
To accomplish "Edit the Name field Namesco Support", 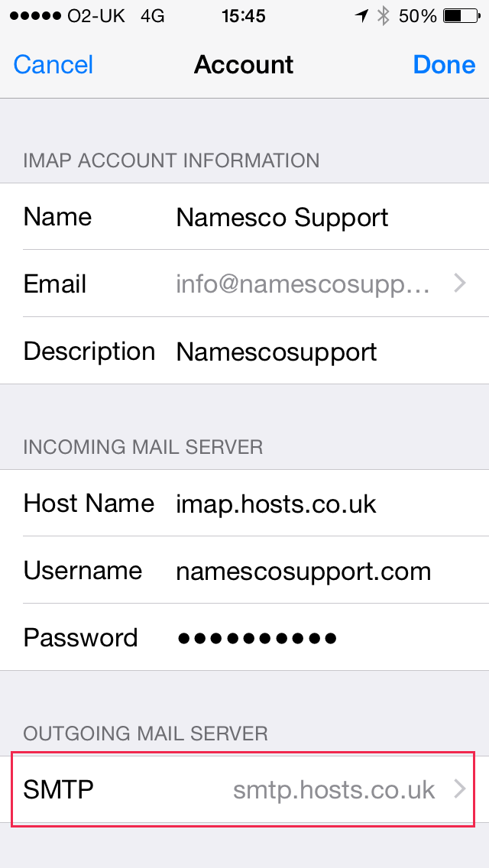I will [x=244, y=216].
